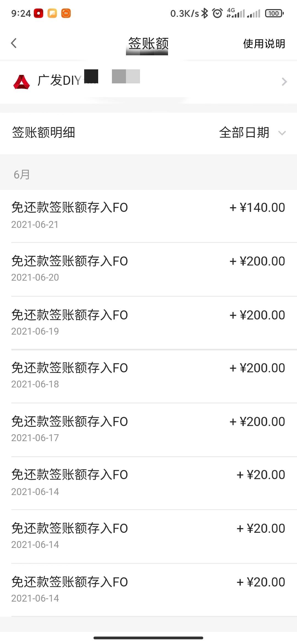Tap the alarm clock status icon

point(217,13)
